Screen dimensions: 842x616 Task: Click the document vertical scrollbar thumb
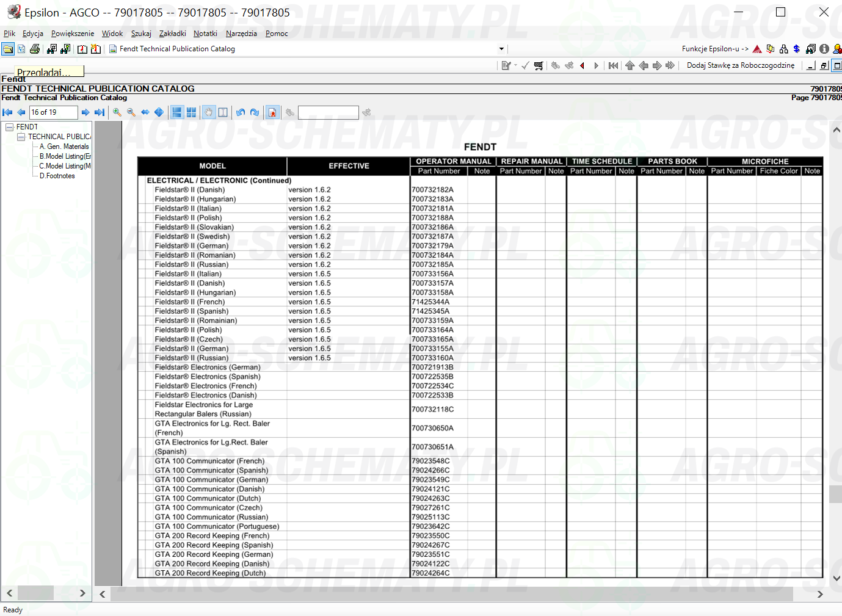835,494
